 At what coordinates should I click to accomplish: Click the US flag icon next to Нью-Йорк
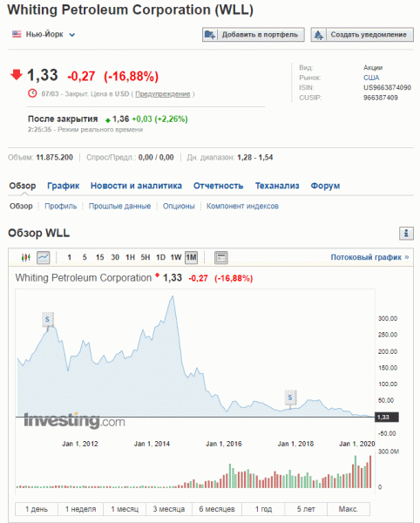tap(17, 34)
